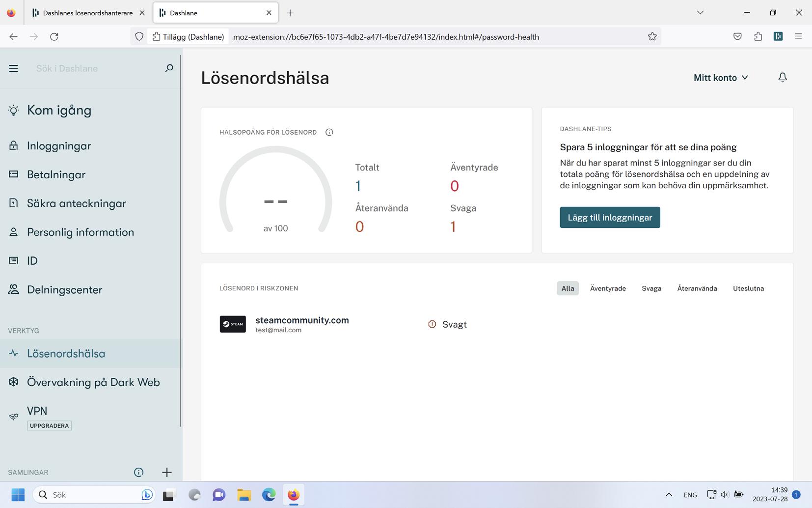Click the search magnifier icon in Dashlane
This screenshot has height=508, width=812.
click(x=169, y=68)
